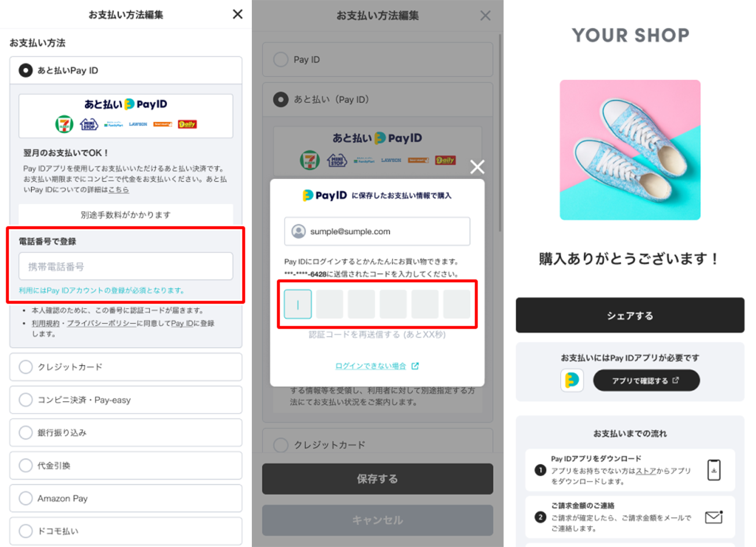Click the step 2 number badge
The height and width of the screenshot is (547, 756).
(x=540, y=517)
